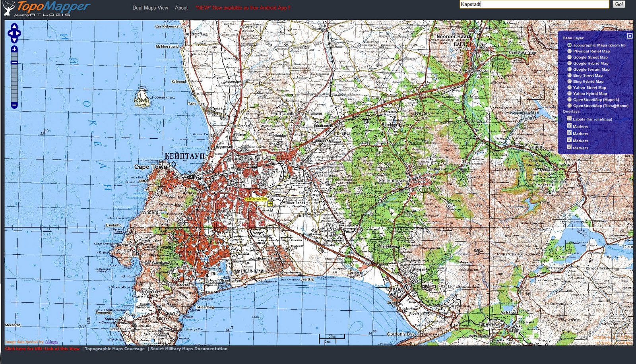Click the Robben Island label on the map
The image size is (636, 364).
click(x=141, y=103)
